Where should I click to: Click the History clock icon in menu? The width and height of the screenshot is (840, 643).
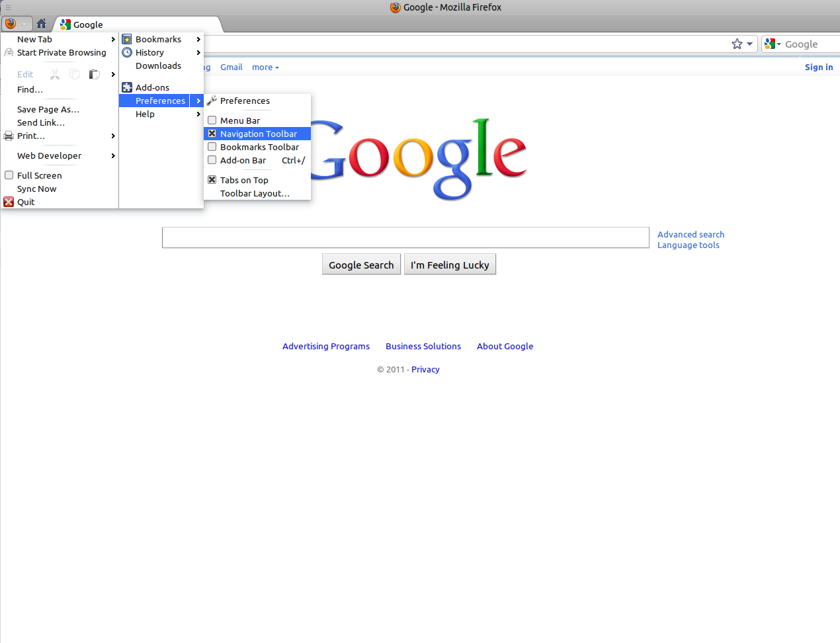(x=127, y=53)
